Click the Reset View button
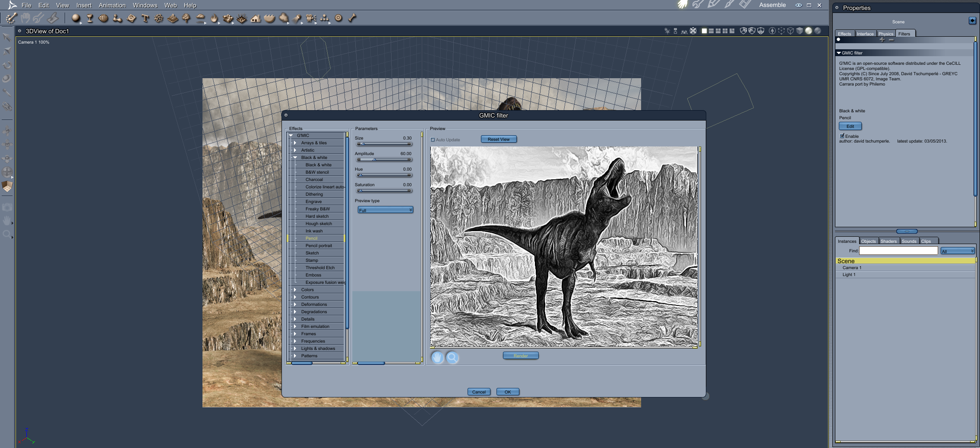 [499, 139]
